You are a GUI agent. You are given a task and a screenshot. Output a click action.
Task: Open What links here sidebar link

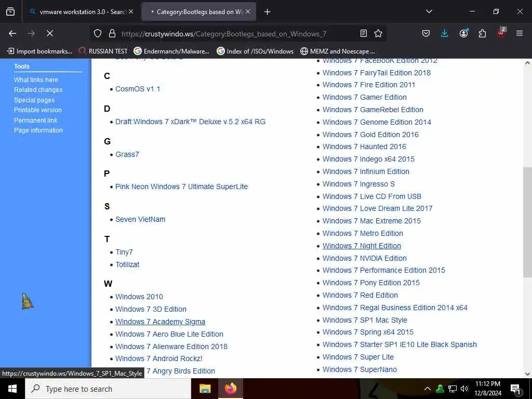tap(36, 79)
